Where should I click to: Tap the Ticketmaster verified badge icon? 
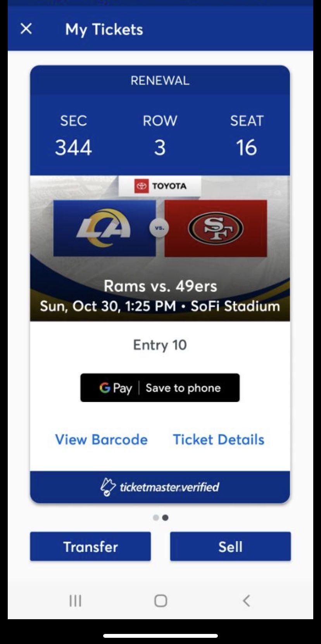click(x=108, y=487)
